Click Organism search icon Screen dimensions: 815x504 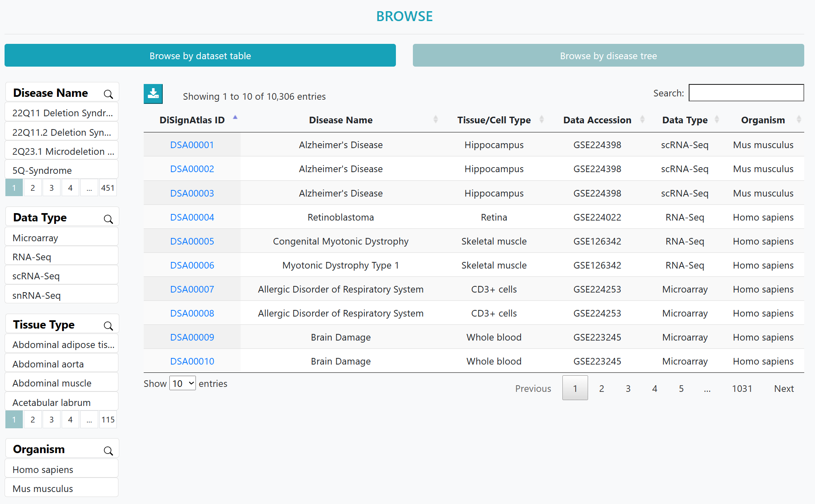coord(109,451)
